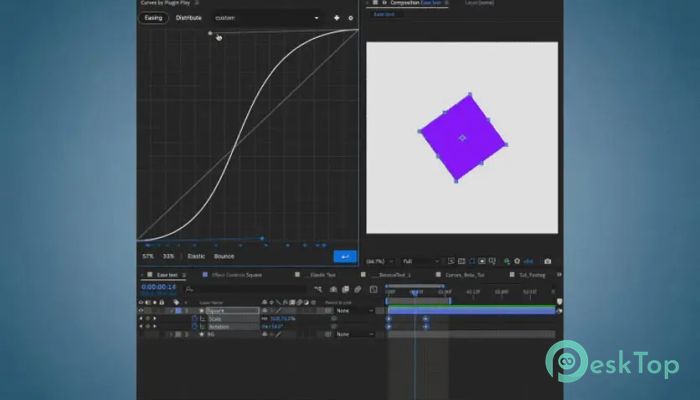Open the Effect Controls Square tab
700x400 pixels.
point(237,275)
